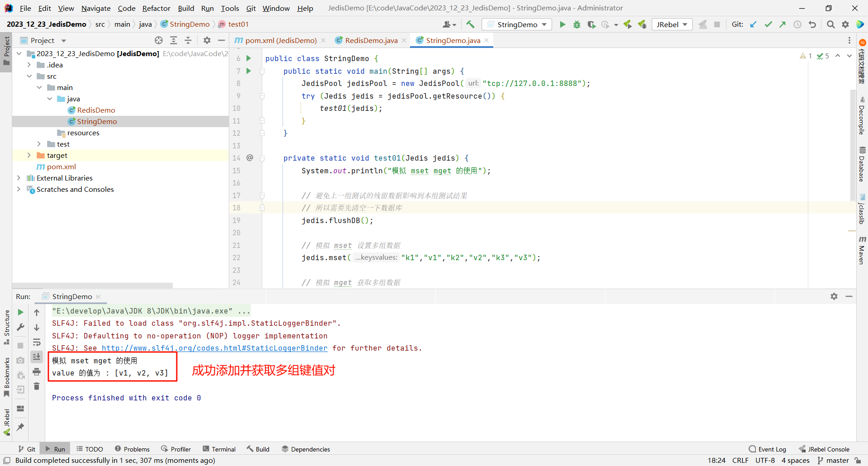This screenshot has height=466, width=868.
Task: Open run configuration StringDemo dropdown
Action: 517,24
